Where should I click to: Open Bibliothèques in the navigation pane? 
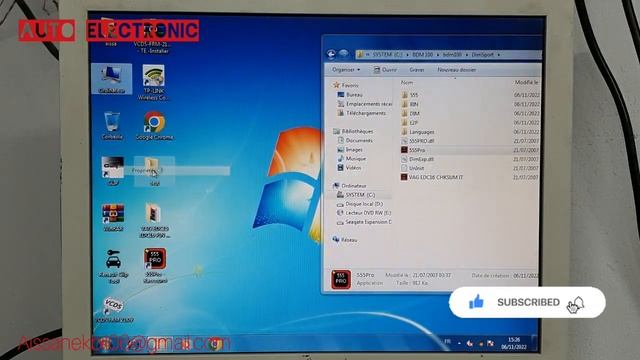coord(353,131)
